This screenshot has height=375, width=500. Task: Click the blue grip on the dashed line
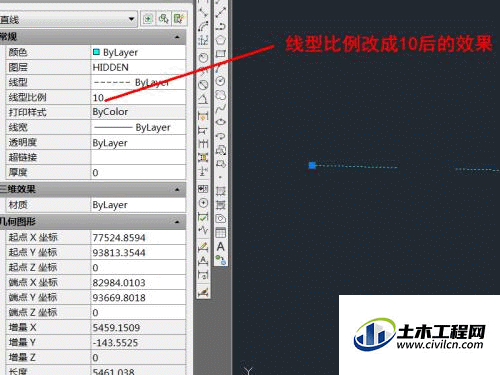tap(312, 165)
